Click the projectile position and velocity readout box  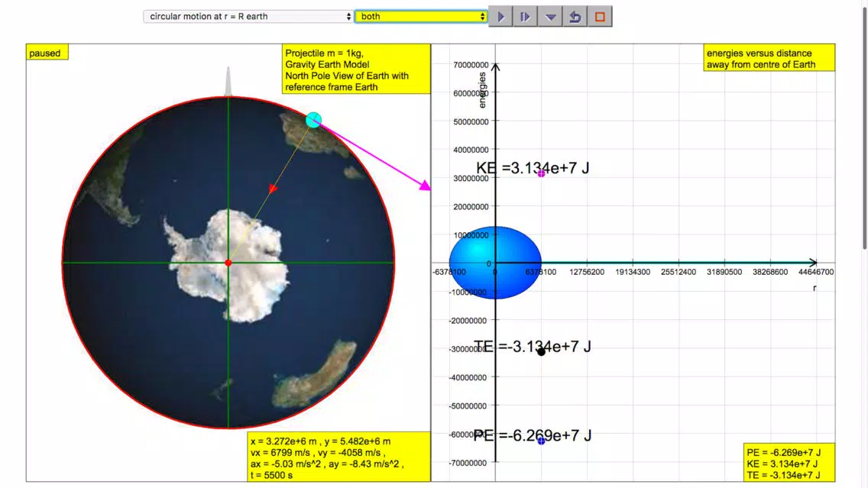pyautogui.click(x=338, y=457)
